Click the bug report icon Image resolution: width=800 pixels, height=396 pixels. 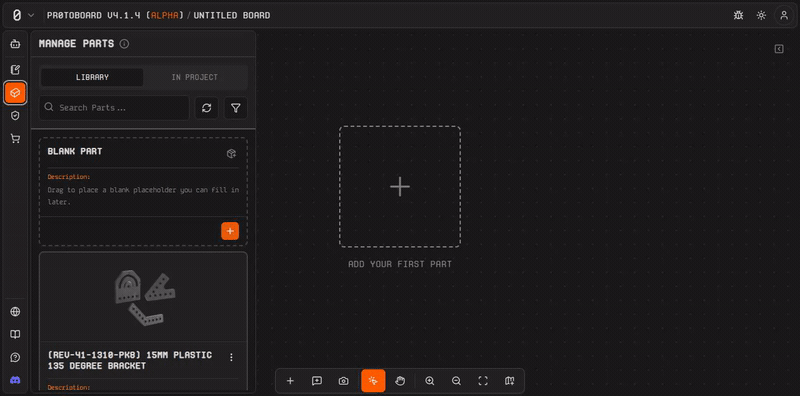tap(738, 15)
